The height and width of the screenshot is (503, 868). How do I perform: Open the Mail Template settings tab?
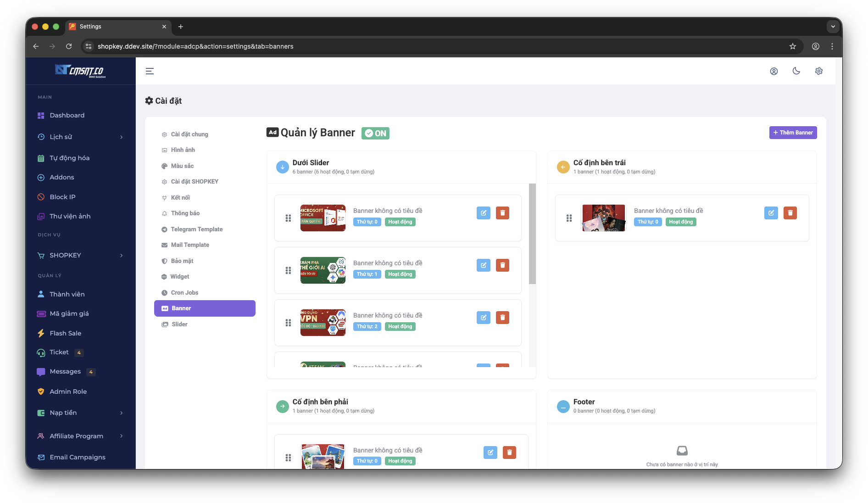(x=190, y=245)
